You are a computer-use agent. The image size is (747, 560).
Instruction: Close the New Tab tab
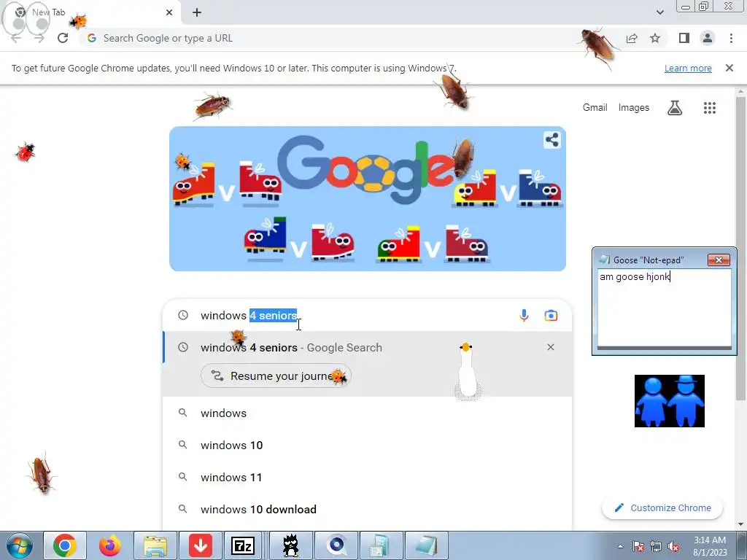click(169, 12)
